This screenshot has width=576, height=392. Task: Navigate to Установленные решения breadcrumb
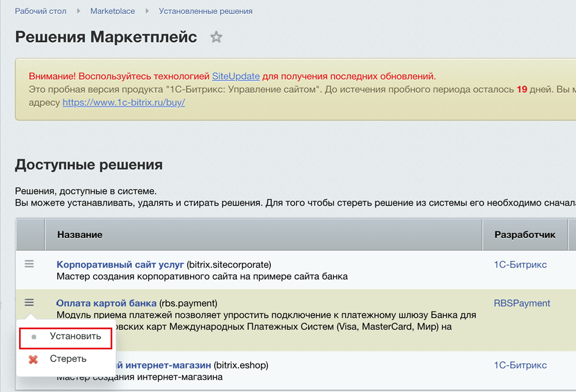click(x=206, y=11)
